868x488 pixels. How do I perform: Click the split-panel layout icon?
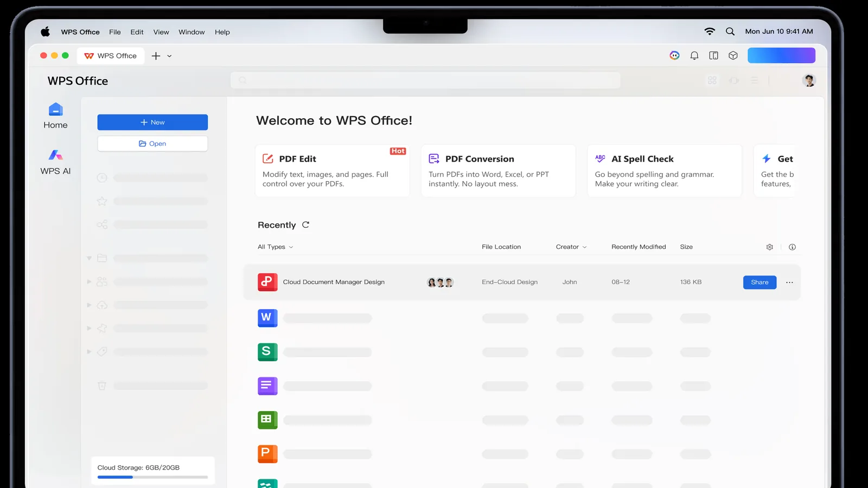(x=713, y=55)
